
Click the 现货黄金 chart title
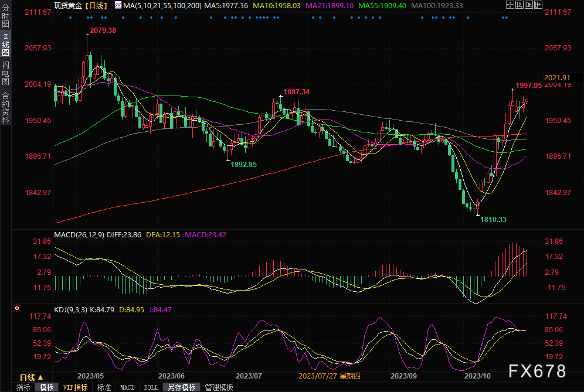tap(68, 5)
